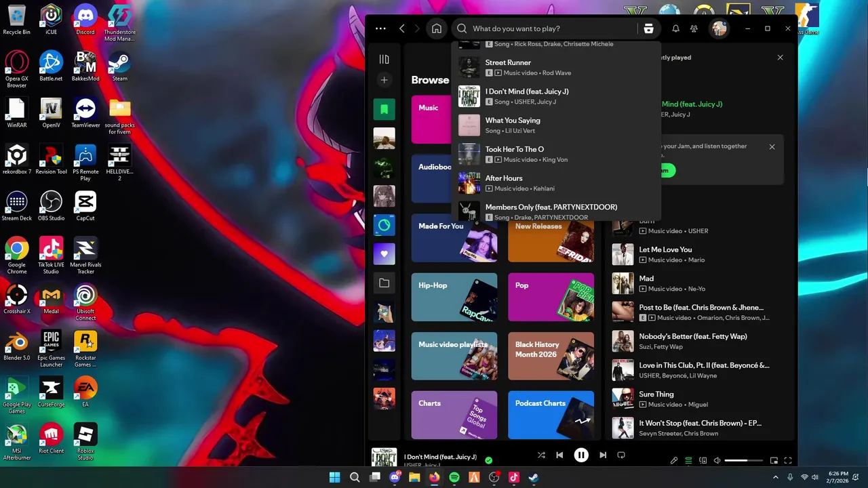Create a playlist with the plus button
Image resolution: width=868 pixels, height=488 pixels.
coord(384,80)
